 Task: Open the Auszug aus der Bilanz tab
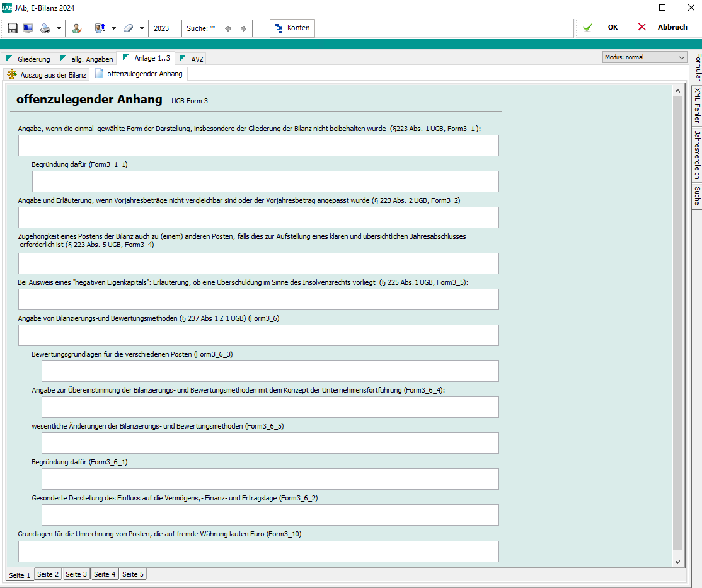tap(47, 74)
